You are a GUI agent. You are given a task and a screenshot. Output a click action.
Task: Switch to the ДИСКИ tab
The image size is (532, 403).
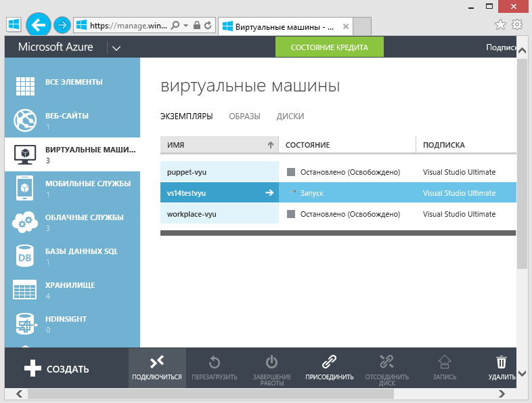coord(290,116)
